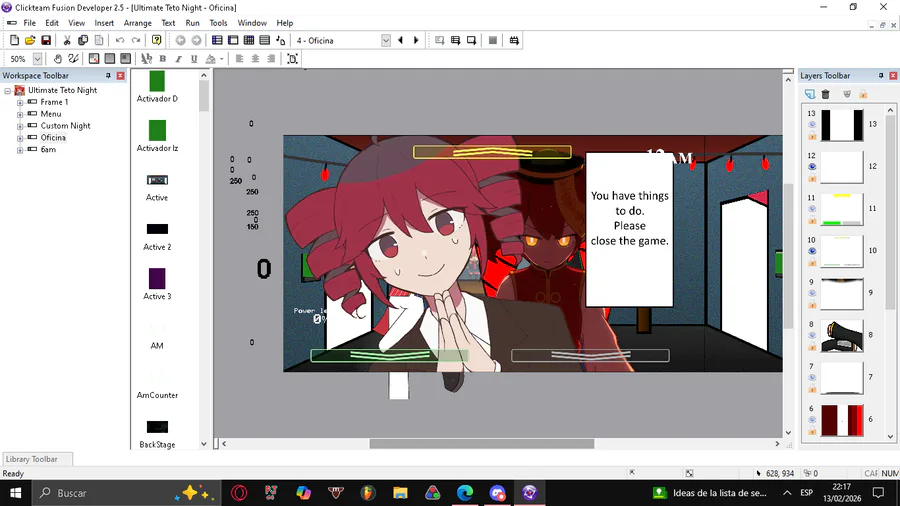
Task: Toggle visibility of layer 10
Action: 812,251
